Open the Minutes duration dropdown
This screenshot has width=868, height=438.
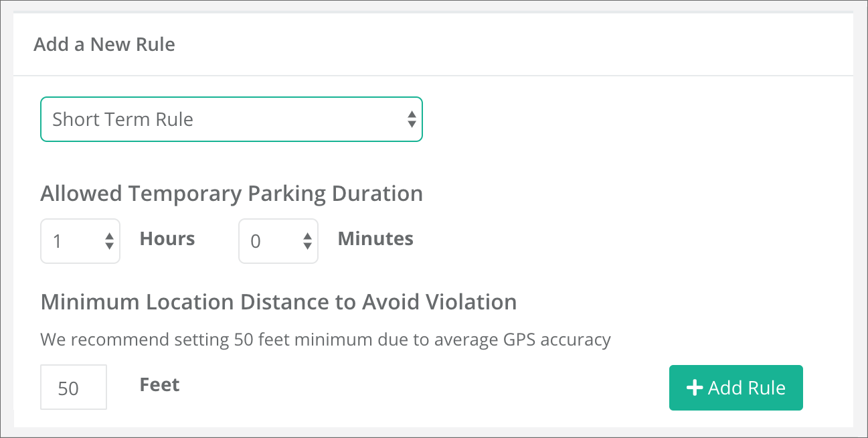click(x=278, y=241)
